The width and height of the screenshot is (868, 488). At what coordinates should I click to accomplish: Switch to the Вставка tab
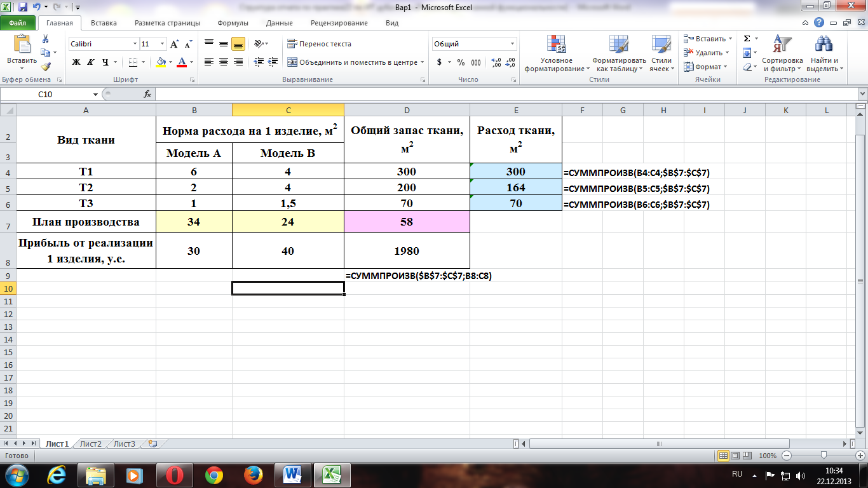[104, 23]
